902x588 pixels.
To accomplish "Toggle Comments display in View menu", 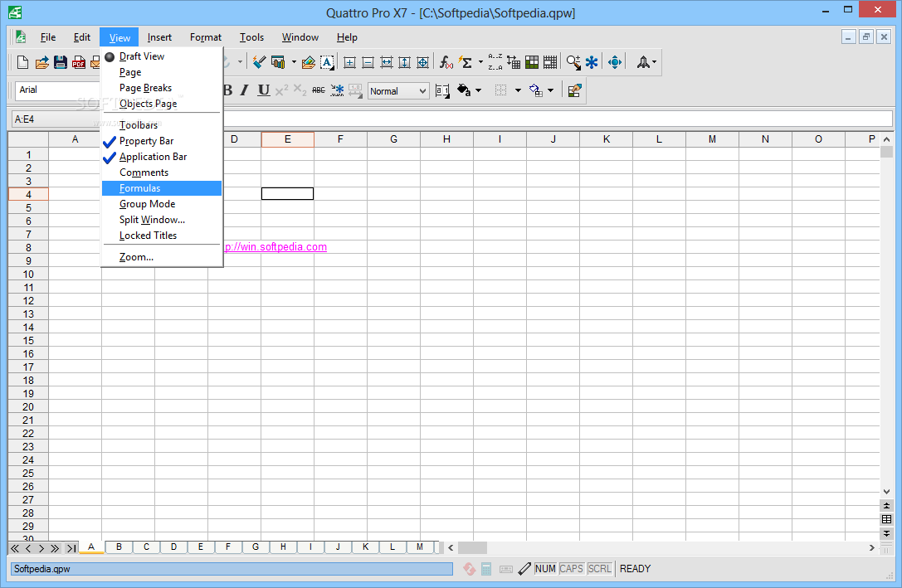I will coord(162,173).
